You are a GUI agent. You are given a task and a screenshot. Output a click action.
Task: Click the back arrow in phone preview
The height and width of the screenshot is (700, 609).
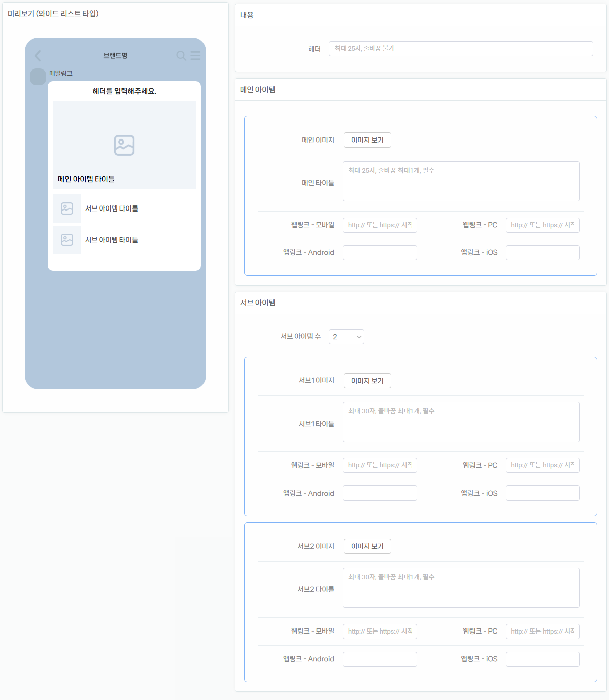[38, 56]
